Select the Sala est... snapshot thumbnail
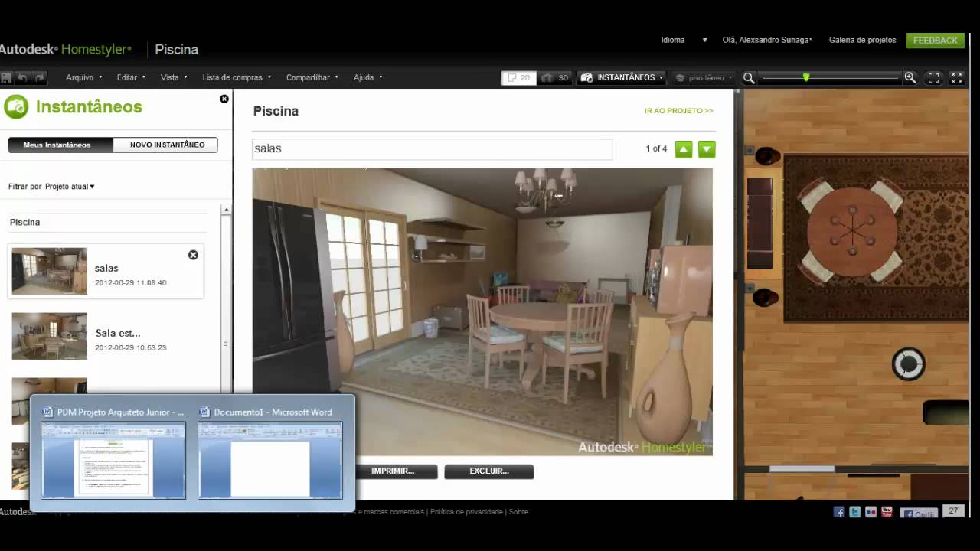This screenshot has height=551, width=980. (x=49, y=336)
